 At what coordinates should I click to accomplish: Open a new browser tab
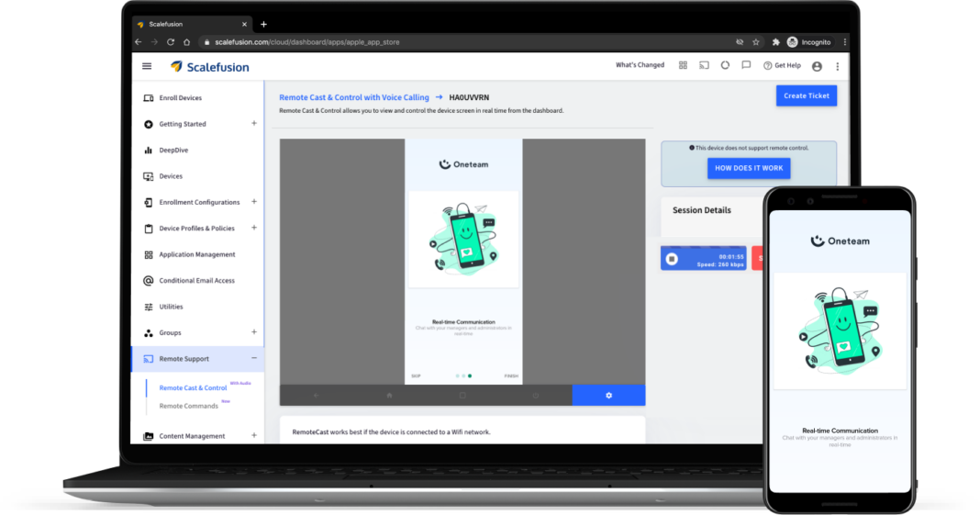263,25
